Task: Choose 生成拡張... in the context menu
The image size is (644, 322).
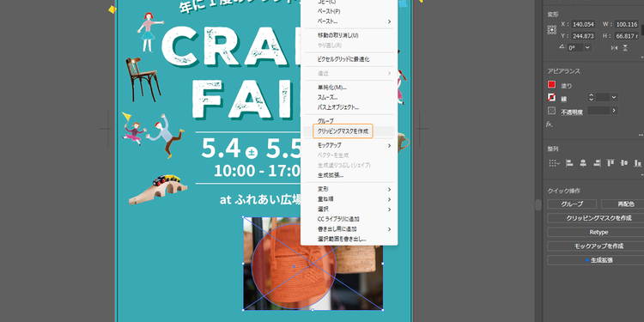Action: coord(349,175)
